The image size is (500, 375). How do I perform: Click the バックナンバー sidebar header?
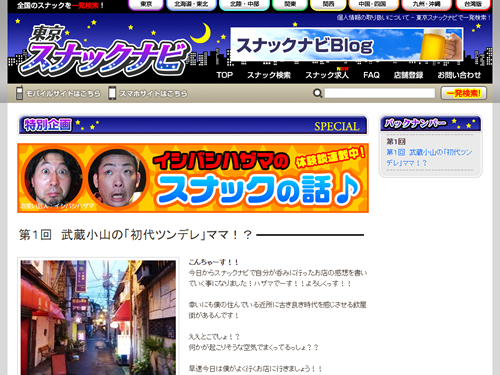(x=431, y=124)
